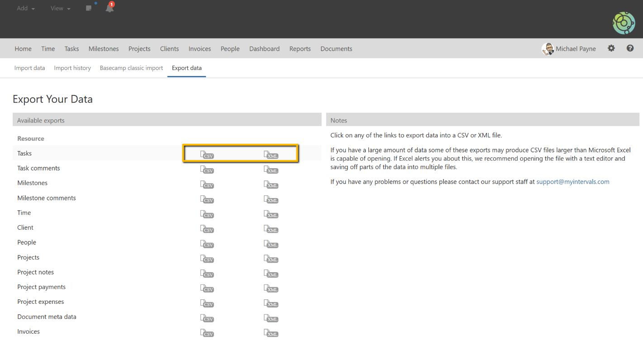Email support at myintervals
Image resolution: width=643 pixels, height=364 pixels.
tap(573, 181)
